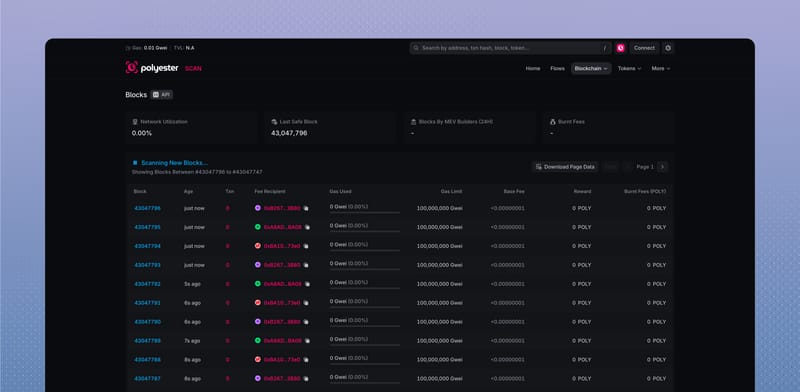Copy fee recipient address for block 43047793
800x392 pixels.
tap(306, 265)
